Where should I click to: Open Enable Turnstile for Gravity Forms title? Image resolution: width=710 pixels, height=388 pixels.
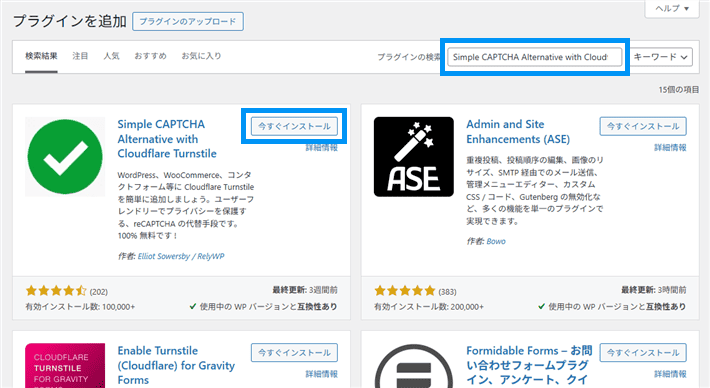tap(176, 365)
